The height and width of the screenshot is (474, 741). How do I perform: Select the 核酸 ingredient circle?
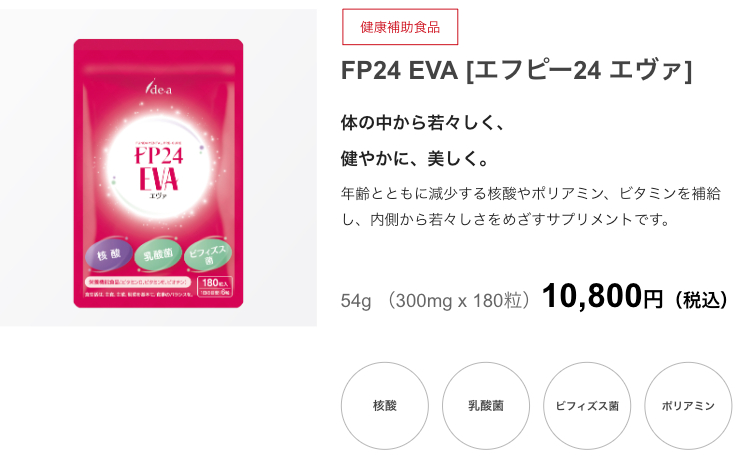point(385,405)
